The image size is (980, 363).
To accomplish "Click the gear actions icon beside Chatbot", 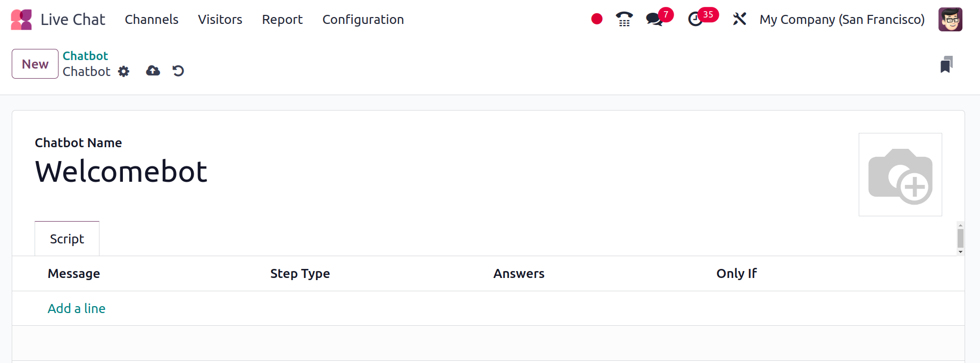I will pyautogui.click(x=123, y=71).
